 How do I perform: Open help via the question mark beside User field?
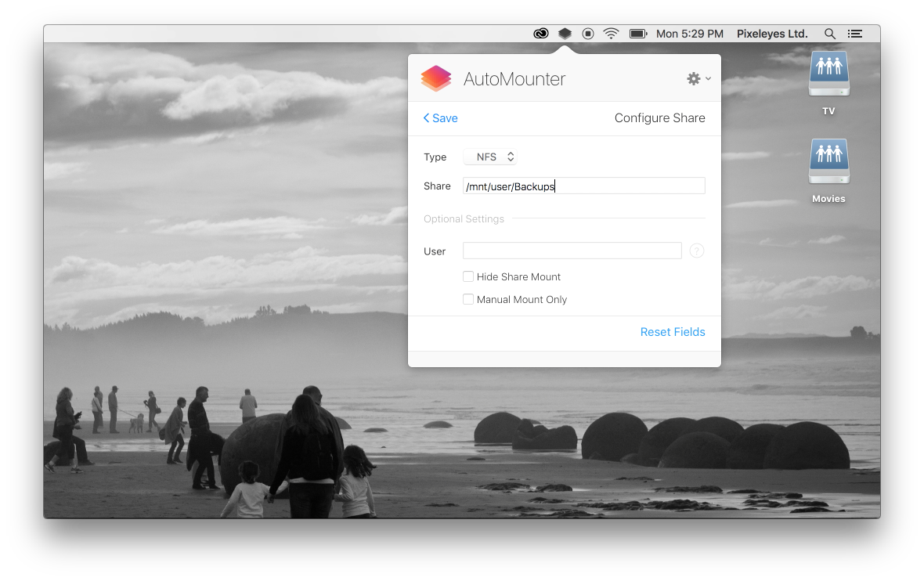(696, 251)
